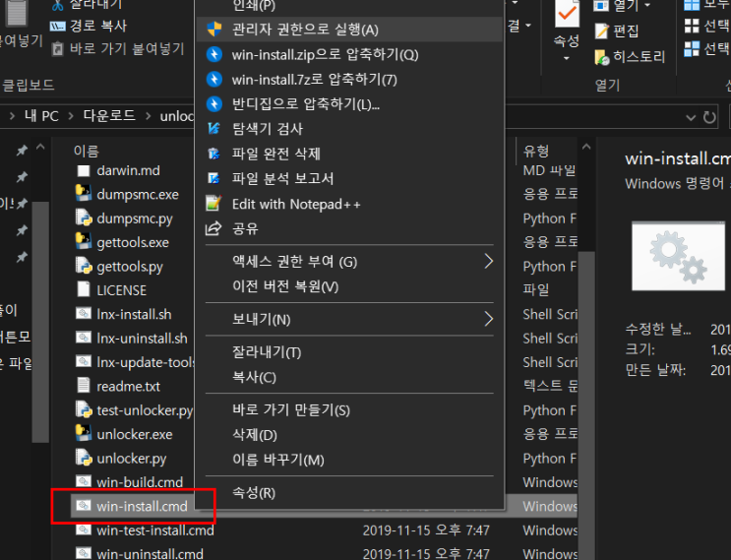Click the 탐색기 검사 icon
The width and height of the screenshot is (731, 560).
(x=213, y=128)
